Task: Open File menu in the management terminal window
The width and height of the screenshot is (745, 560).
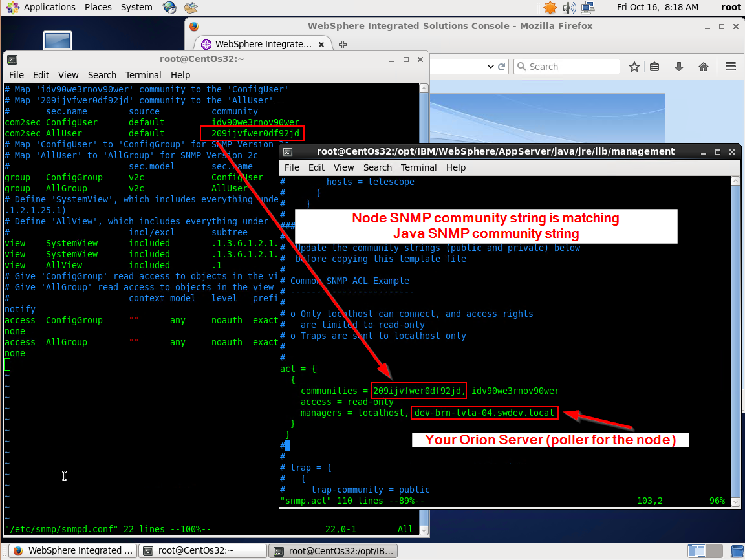Action: point(292,167)
